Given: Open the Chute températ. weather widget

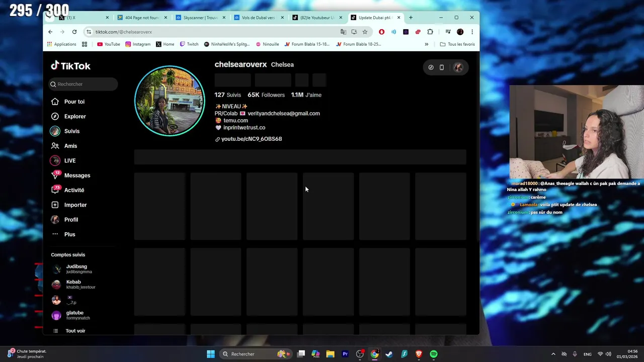Looking at the screenshot, I should [26, 354].
